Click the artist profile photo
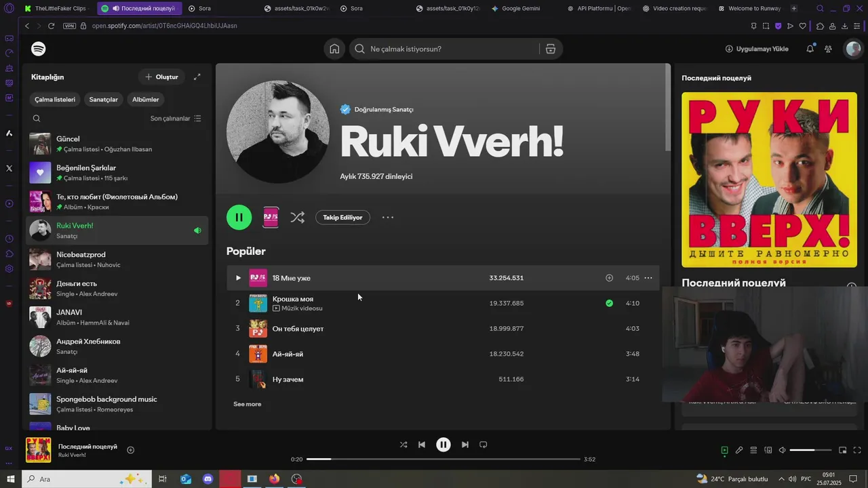The image size is (868, 488). pyautogui.click(x=278, y=131)
